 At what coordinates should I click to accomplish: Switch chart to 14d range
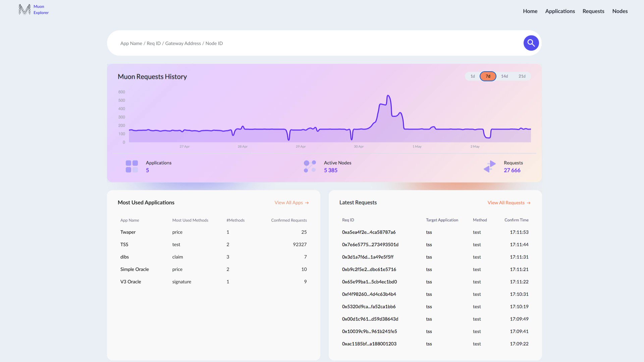504,76
